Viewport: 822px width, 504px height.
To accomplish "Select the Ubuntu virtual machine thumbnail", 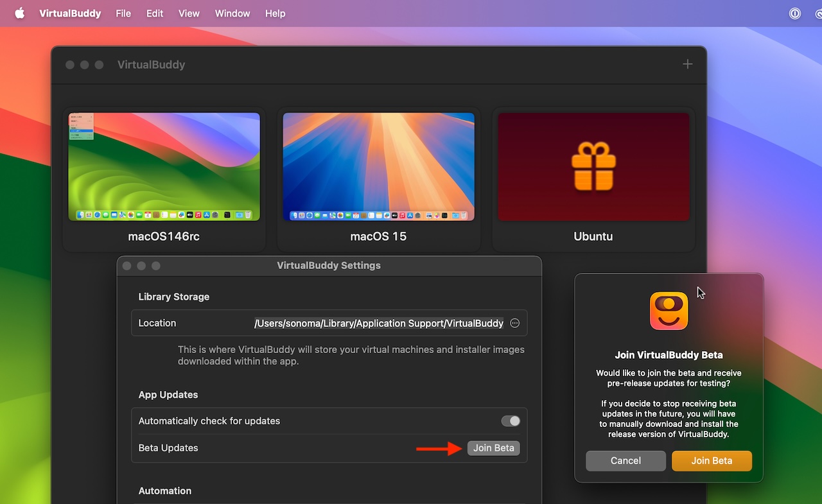I will coord(593,167).
